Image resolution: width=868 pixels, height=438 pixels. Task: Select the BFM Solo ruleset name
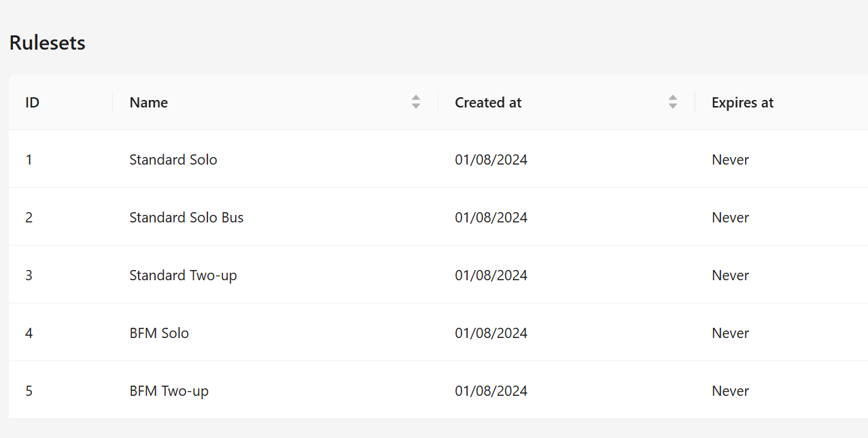click(159, 333)
